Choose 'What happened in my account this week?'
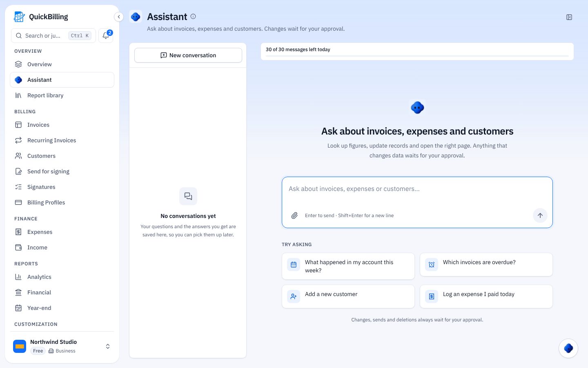Image resolution: width=588 pixels, height=368 pixels. pyautogui.click(x=348, y=266)
